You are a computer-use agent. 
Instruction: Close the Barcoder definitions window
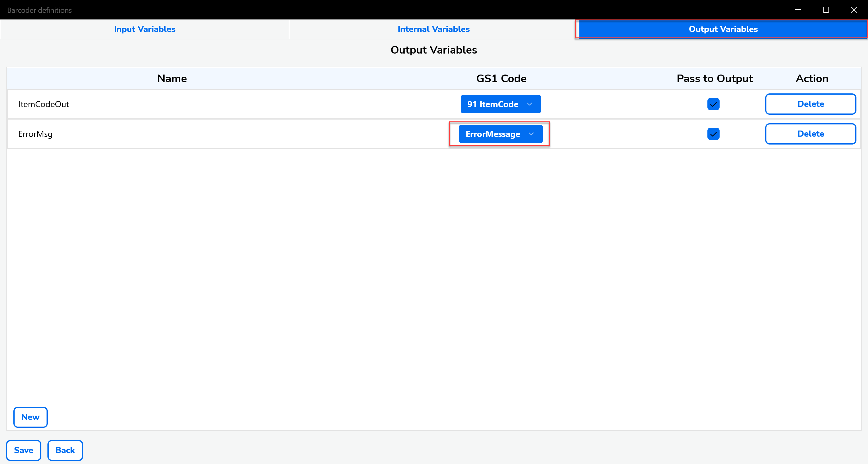[x=854, y=10]
